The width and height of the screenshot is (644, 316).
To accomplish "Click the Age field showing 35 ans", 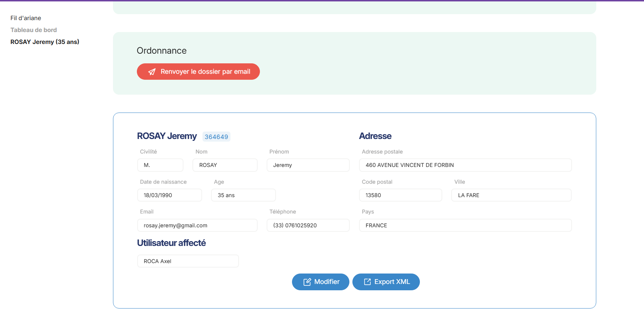I will point(243,195).
